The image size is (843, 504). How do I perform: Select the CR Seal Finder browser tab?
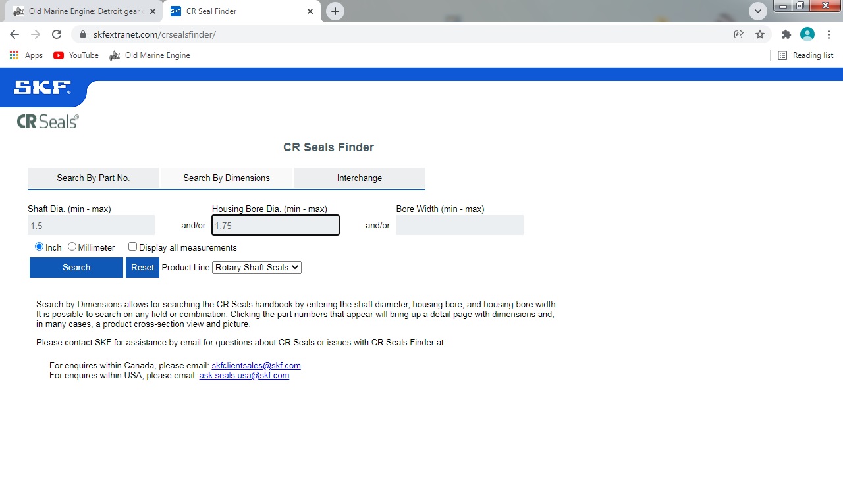242,11
